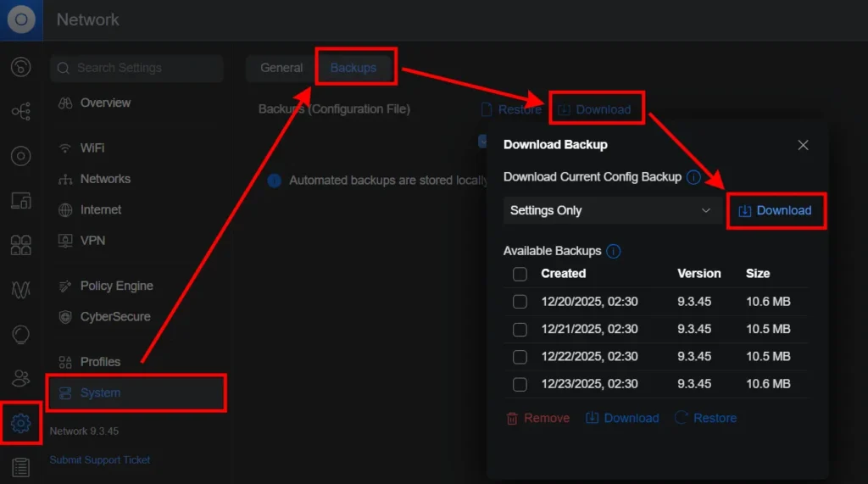Check the select-all checkbox in the Created header

coord(520,274)
